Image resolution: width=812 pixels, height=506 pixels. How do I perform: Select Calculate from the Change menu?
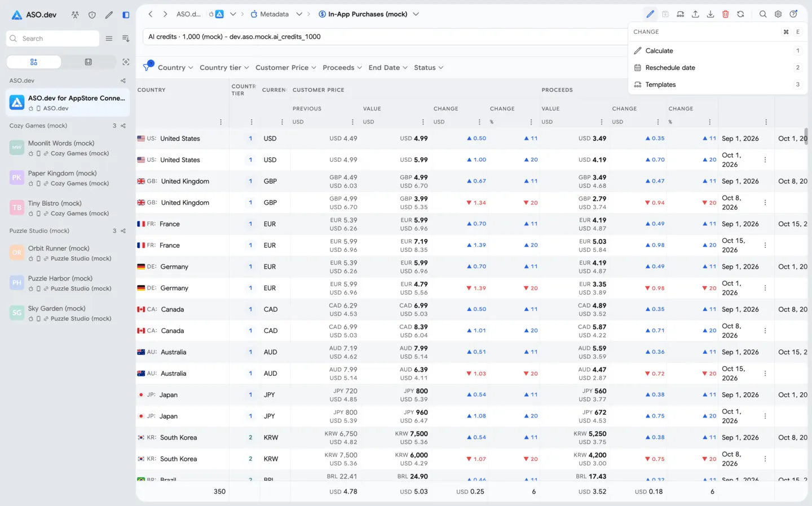point(717,51)
